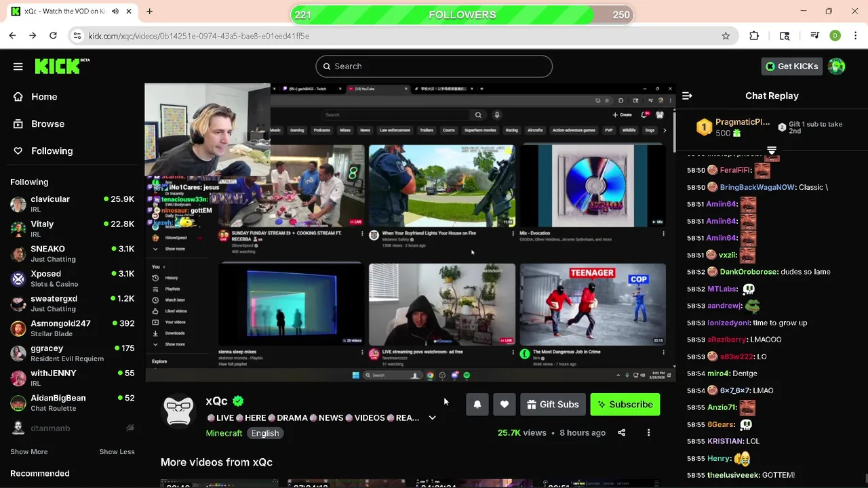Open AidanBigBean's channel in Following list
This screenshot has width=868, height=488.
[72, 403]
